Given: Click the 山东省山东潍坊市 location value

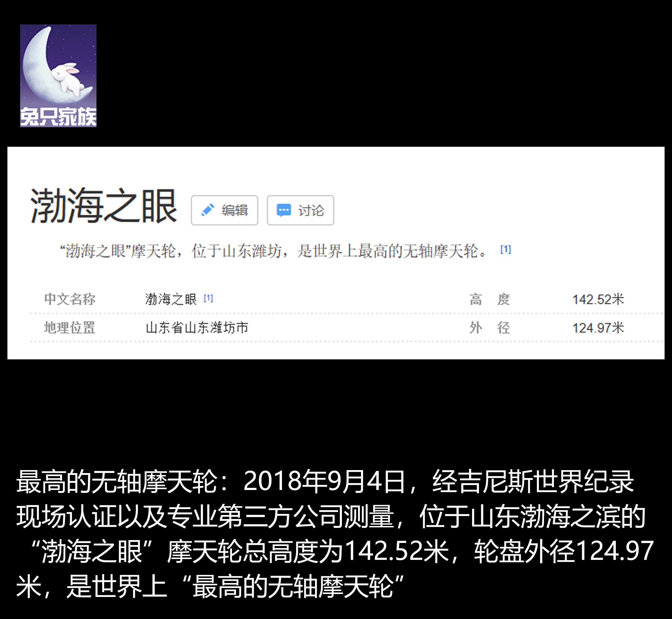Looking at the screenshot, I should tap(197, 328).
